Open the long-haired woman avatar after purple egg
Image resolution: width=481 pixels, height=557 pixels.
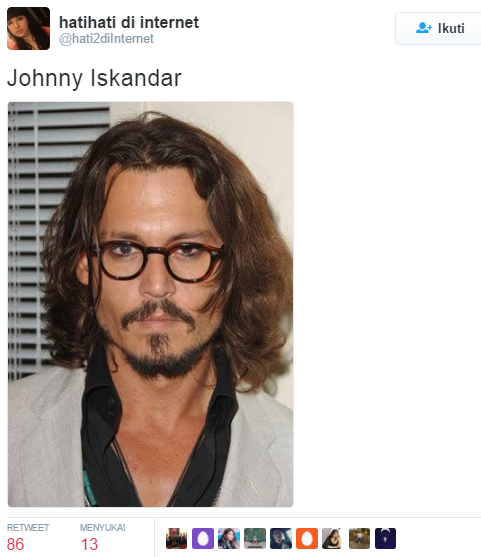(229, 539)
